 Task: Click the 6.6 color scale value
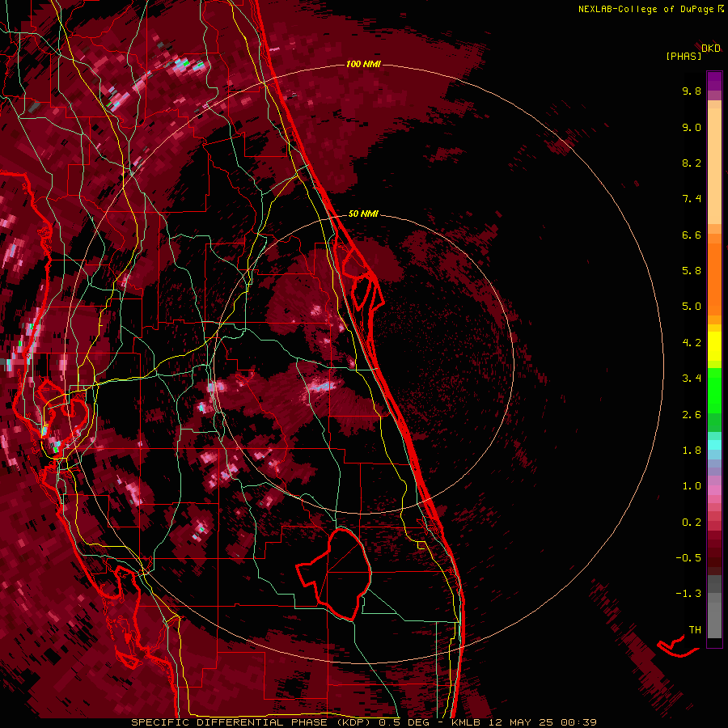pyautogui.click(x=692, y=235)
